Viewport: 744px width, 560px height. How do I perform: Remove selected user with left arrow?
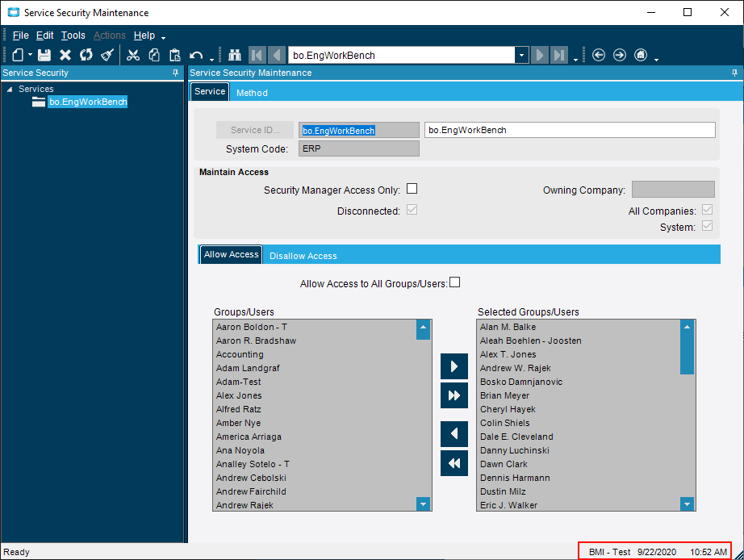click(454, 434)
